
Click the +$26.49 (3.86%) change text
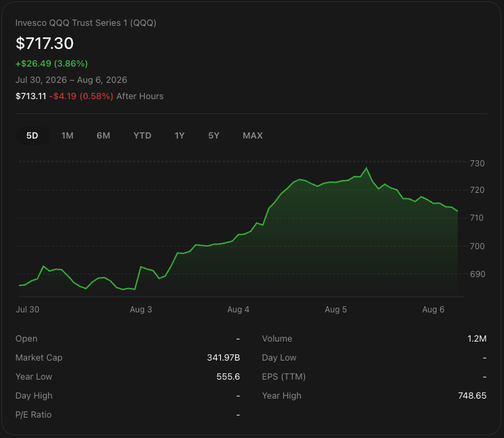[x=52, y=63]
